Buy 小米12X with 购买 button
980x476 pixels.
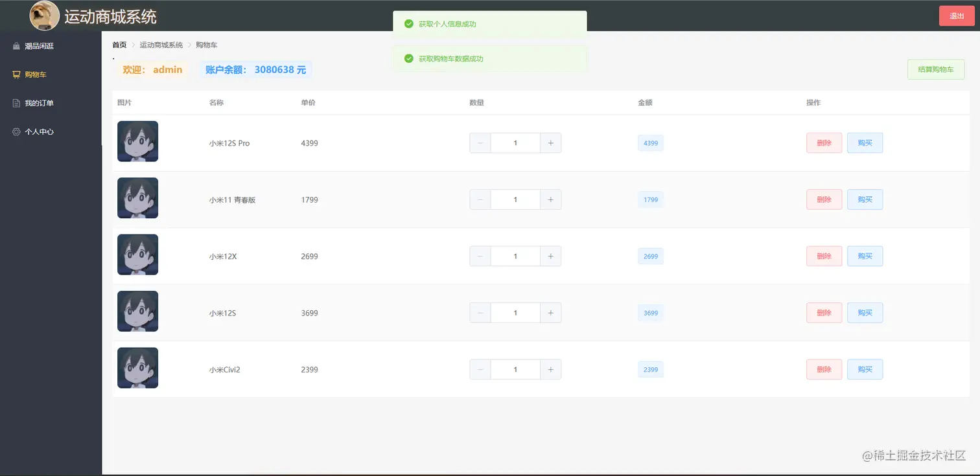(865, 256)
